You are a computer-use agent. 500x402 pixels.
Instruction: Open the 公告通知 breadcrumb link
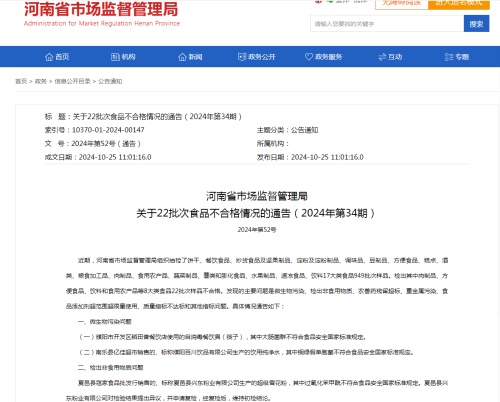pyautogui.click(x=110, y=81)
